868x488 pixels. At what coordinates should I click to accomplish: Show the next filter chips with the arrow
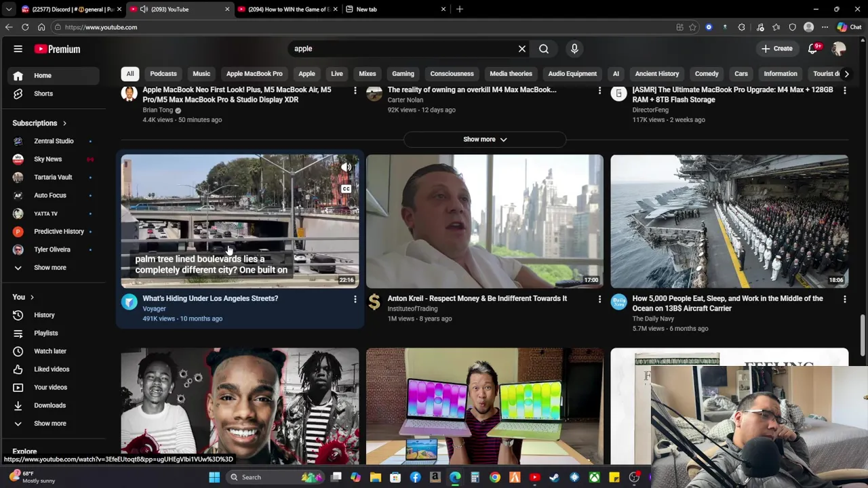[x=846, y=74]
